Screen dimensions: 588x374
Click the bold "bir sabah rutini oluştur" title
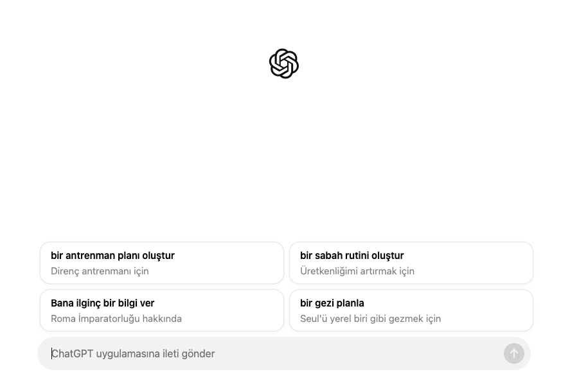(352, 256)
